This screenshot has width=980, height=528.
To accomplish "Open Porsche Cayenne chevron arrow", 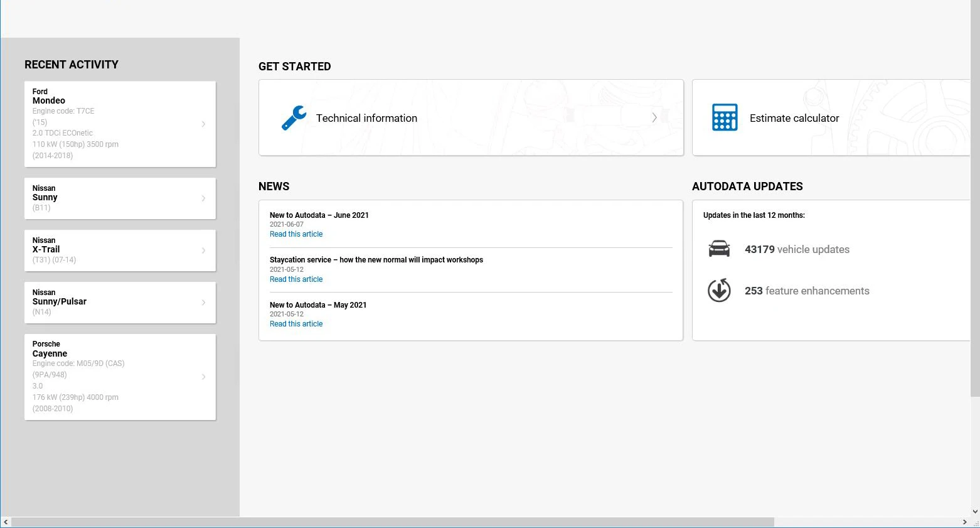I will [x=203, y=377].
